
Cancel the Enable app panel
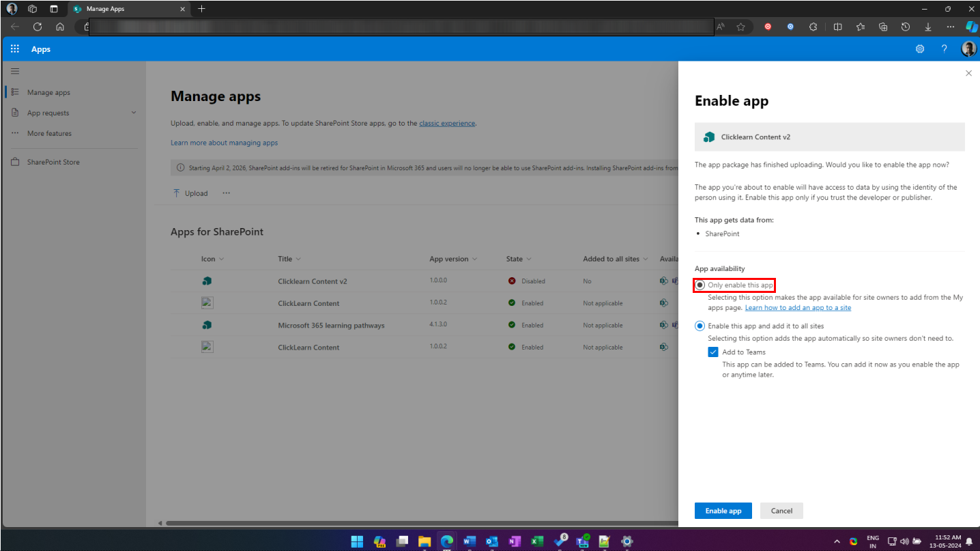(x=781, y=511)
